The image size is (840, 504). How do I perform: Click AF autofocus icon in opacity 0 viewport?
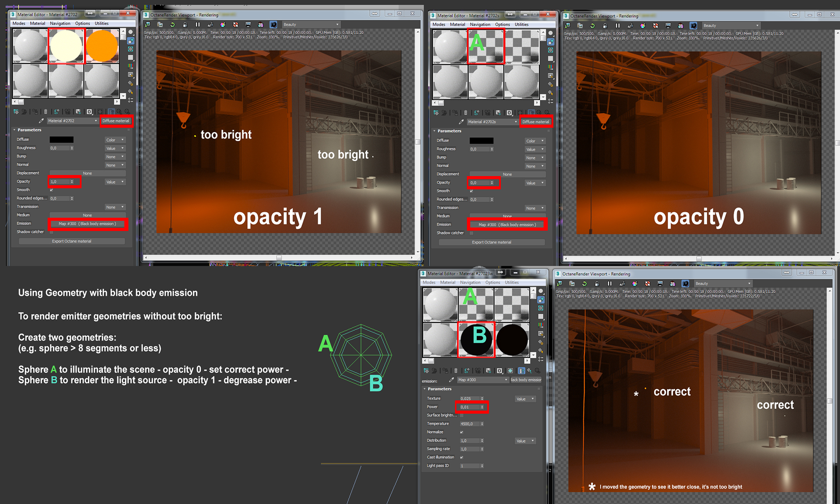click(x=630, y=26)
